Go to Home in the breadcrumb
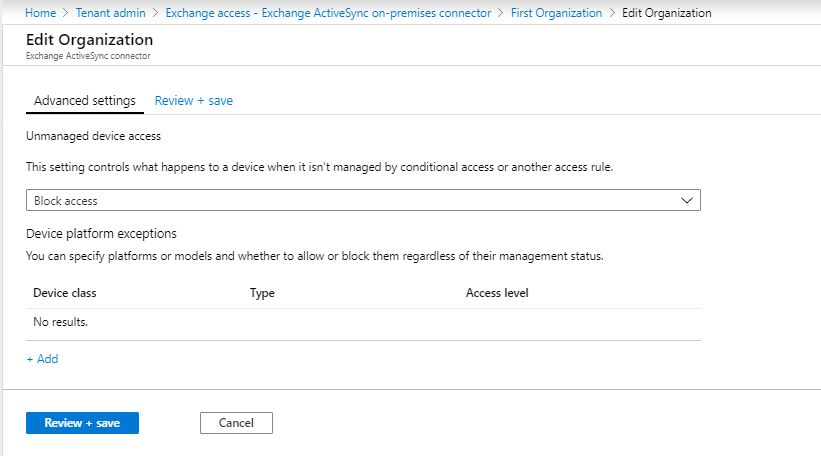821x456 pixels. [40, 13]
